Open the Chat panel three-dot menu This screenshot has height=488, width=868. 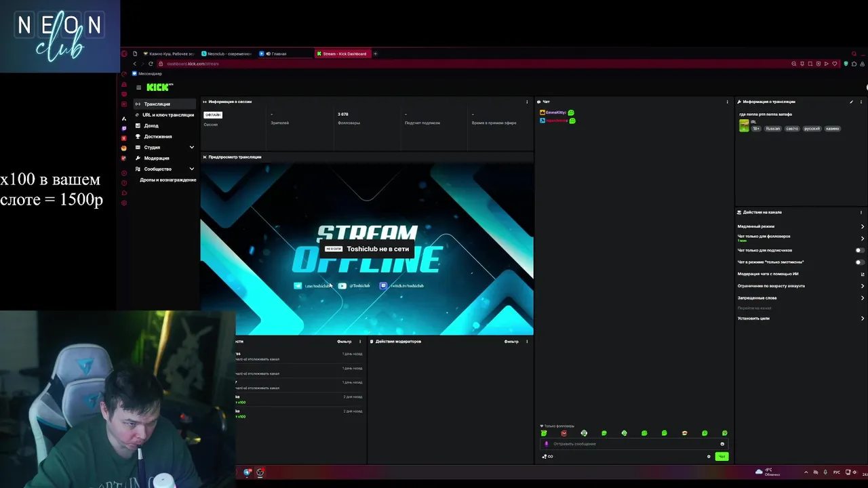(727, 102)
